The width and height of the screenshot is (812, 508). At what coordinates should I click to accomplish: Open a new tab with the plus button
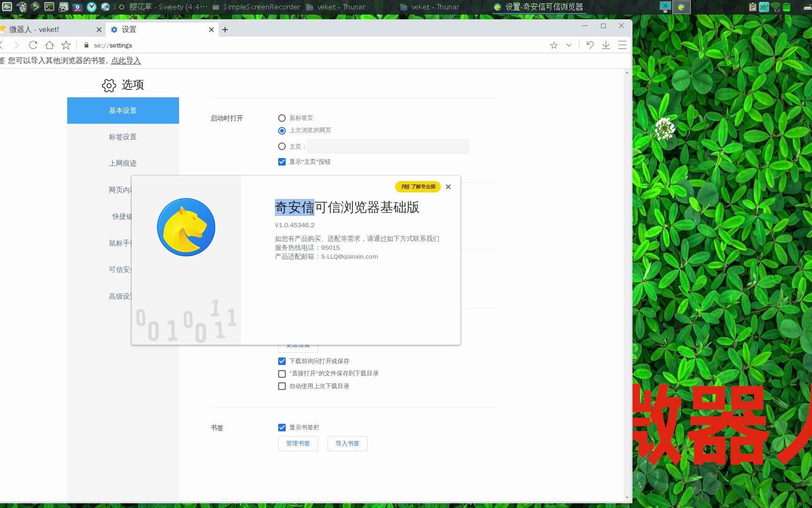(x=225, y=30)
